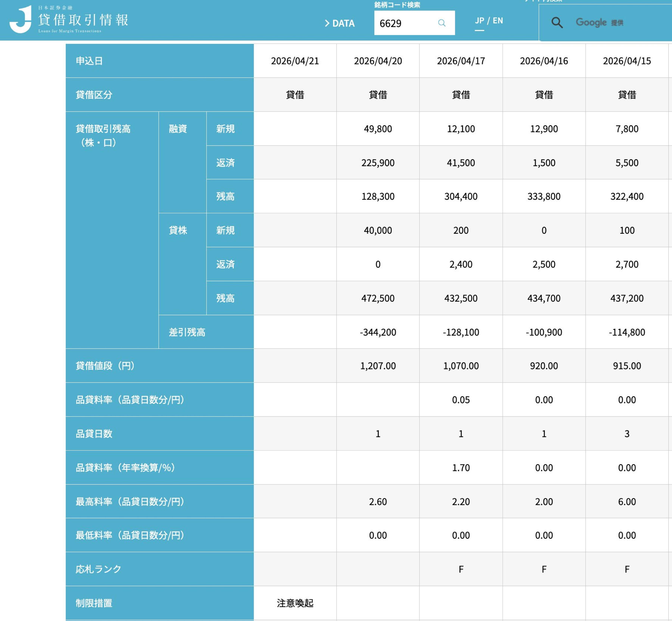
Task: Click the 申込日 row header
Action: [89, 61]
